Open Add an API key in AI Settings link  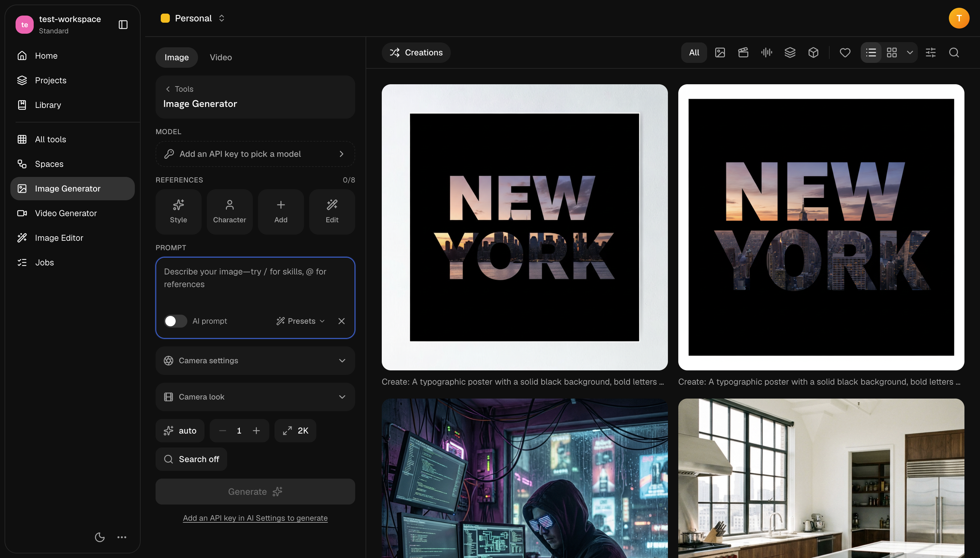tap(255, 518)
